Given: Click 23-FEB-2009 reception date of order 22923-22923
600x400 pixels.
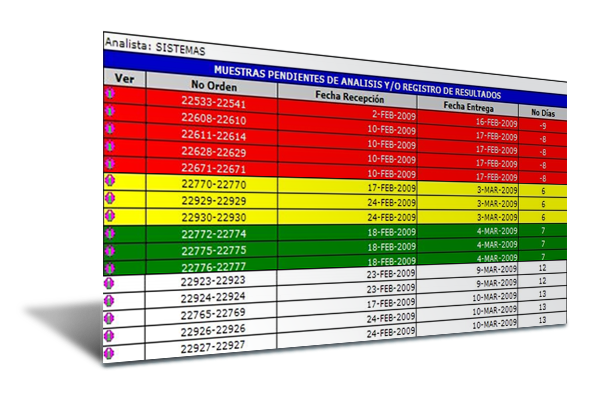Looking at the screenshot, I should (x=391, y=274).
